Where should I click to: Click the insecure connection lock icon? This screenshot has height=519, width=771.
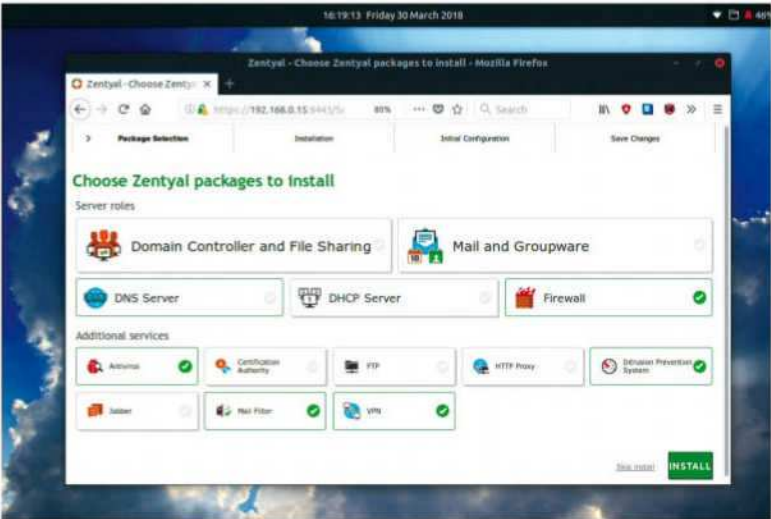pos(203,110)
